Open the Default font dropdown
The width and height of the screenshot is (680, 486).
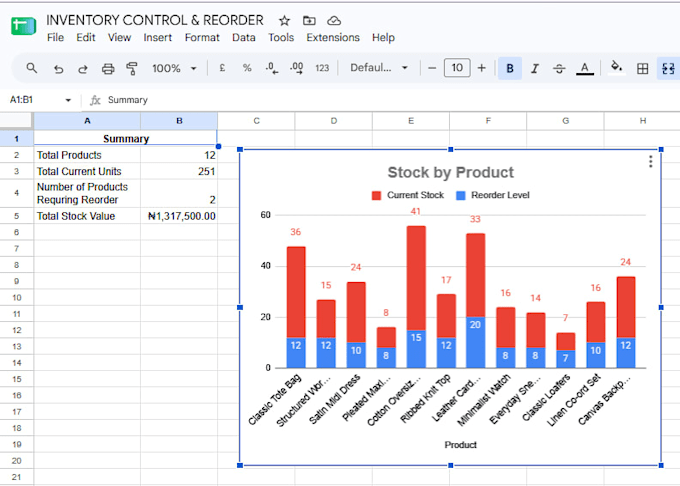(x=379, y=68)
